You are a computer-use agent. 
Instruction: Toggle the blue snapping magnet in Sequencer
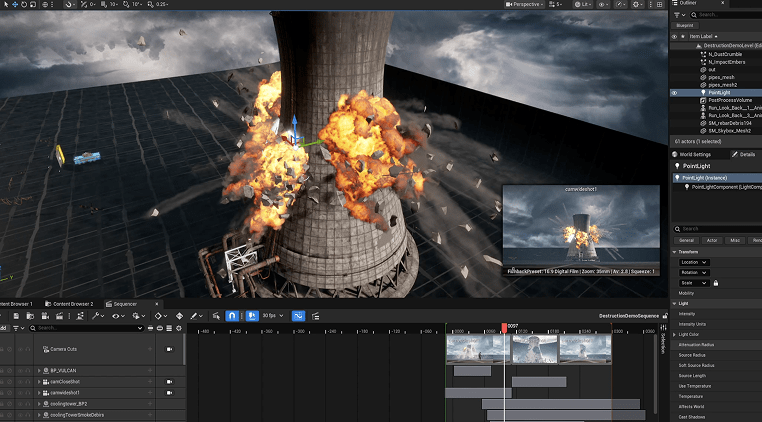pyautogui.click(x=231, y=316)
